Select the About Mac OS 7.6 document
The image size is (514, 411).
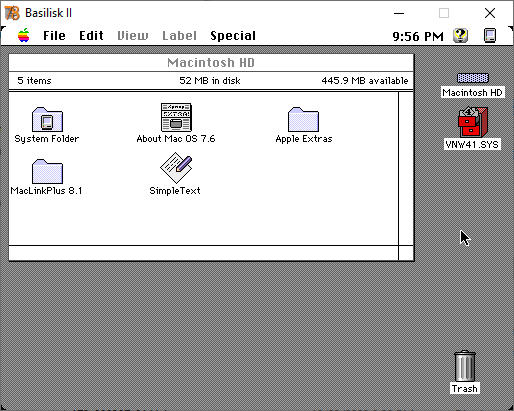(x=176, y=117)
